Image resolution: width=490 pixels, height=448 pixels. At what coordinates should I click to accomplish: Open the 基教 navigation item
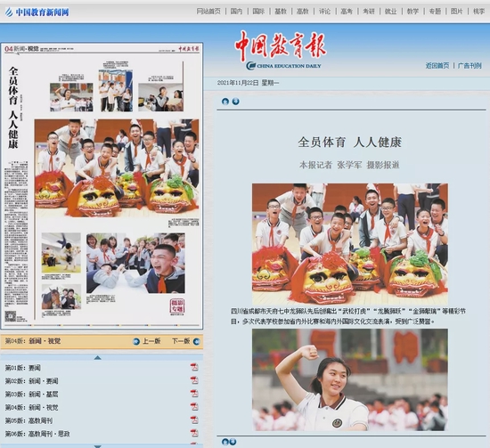[x=281, y=12]
